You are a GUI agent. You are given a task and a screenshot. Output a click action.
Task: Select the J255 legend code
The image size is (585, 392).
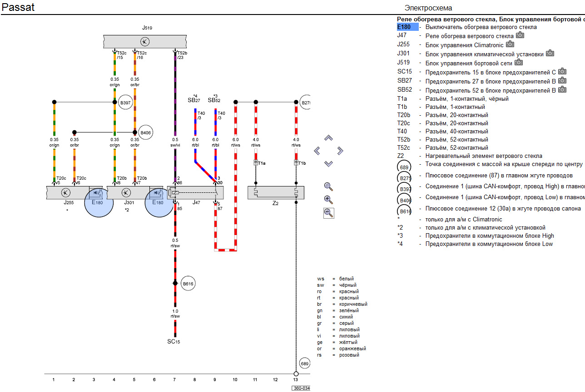pos(403,44)
